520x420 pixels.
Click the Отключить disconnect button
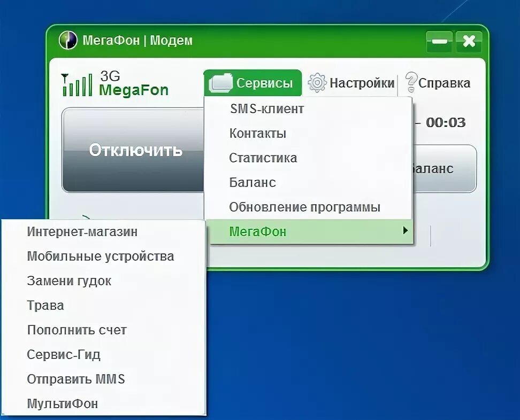tap(133, 150)
